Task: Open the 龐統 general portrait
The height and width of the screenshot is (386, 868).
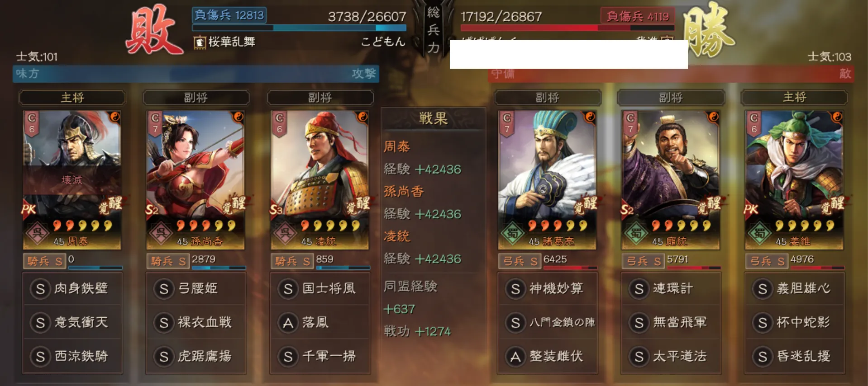Action: pyautogui.click(x=670, y=180)
